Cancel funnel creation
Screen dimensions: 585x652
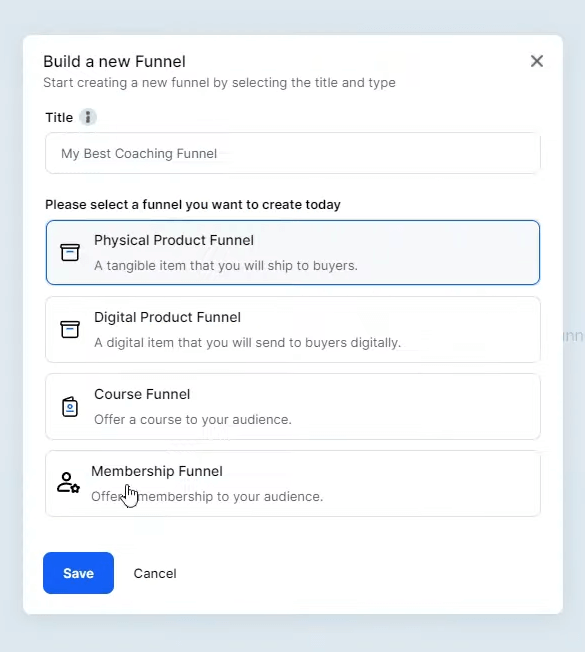[155, 573]
